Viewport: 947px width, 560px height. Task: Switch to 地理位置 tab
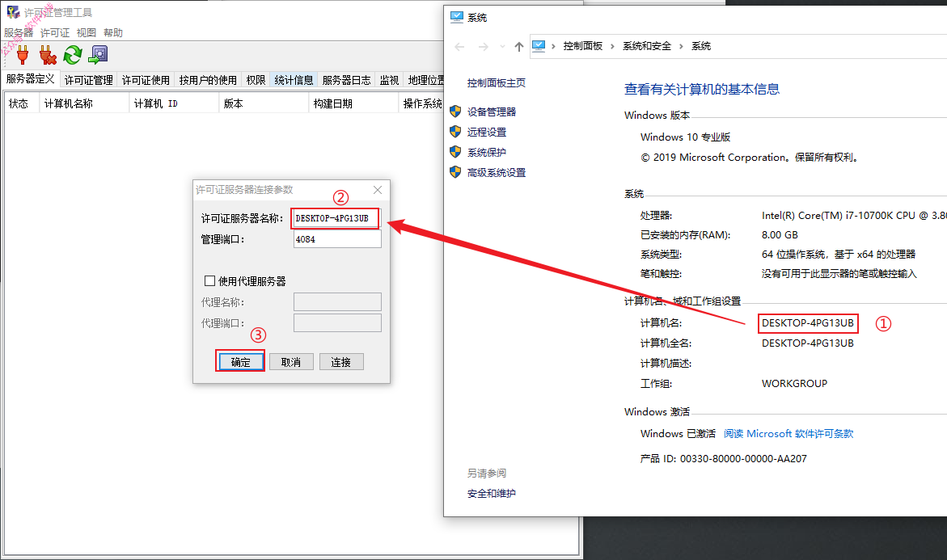[425, 80]
